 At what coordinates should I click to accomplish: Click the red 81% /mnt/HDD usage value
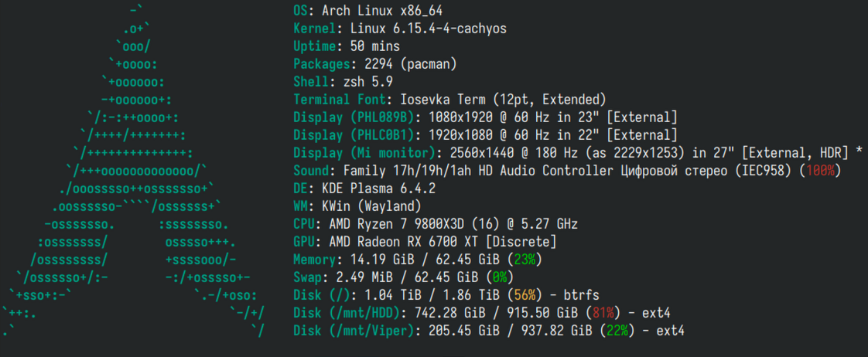603,314
